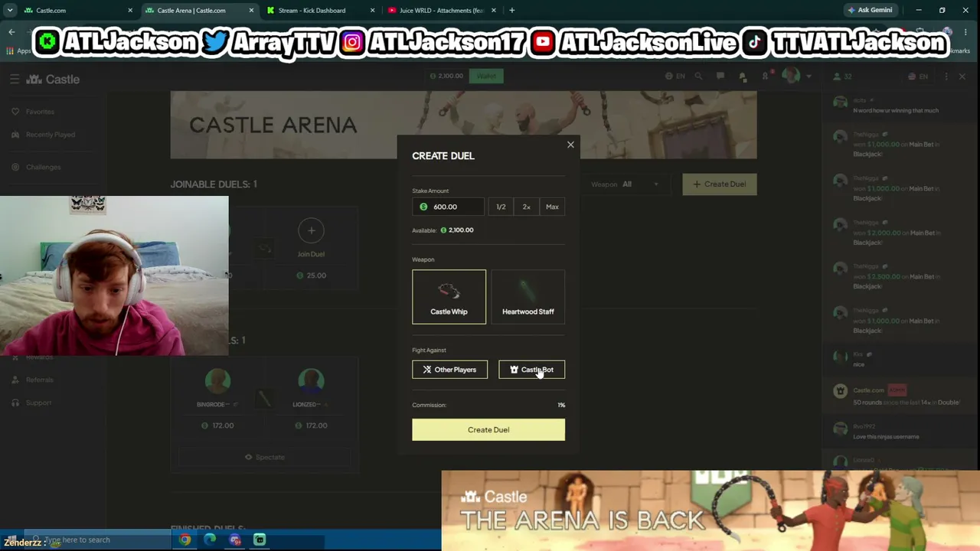Select the Castle Whip weapon
The height and width of the screenshot is (551, 980).
(x=449, y=297)
